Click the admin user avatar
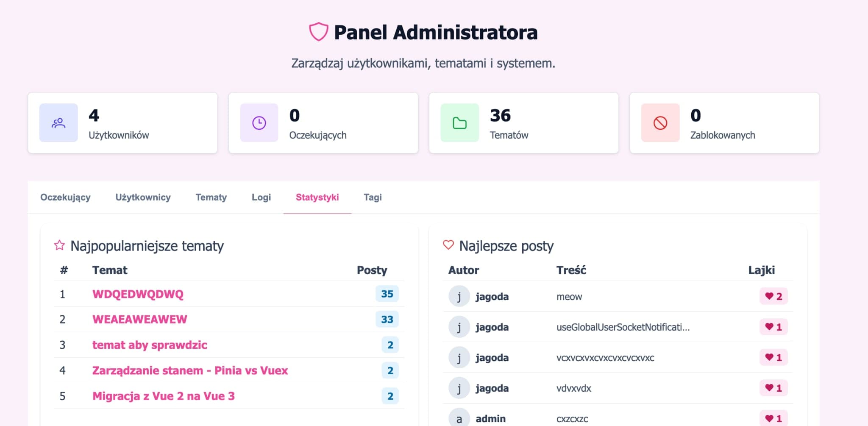Screen dimensions: 868x426 (x=459, y=418)
